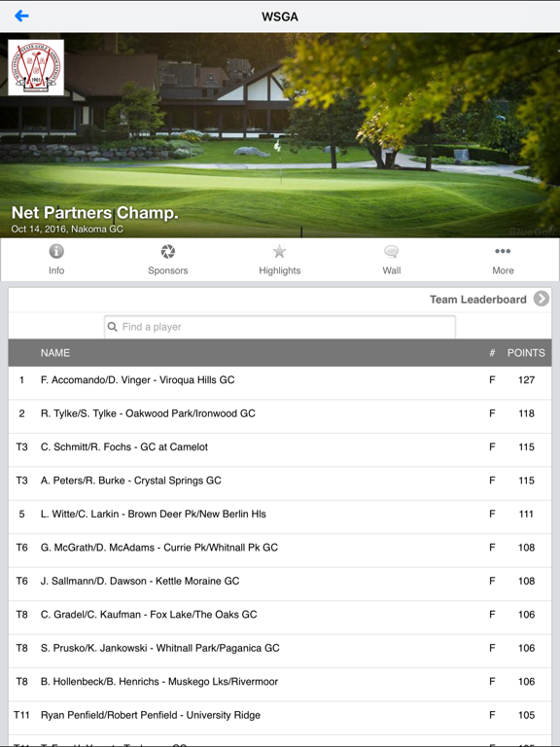
Task: Click the 105 points value
Action: [x=526, y=715]
